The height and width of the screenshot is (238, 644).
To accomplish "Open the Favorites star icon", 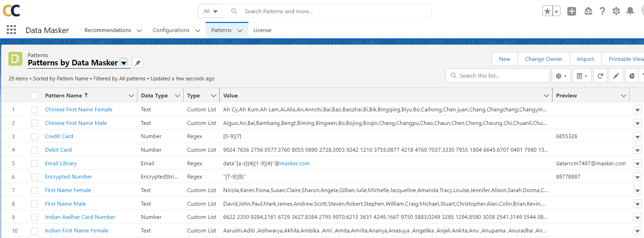I will click(547, 11).
